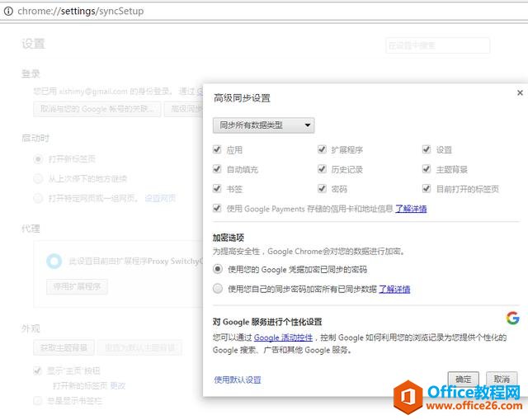This screenshot has height=420, width=528.
Task: Click disconnect Google account button in background
Action: click(x=97, y=109)
